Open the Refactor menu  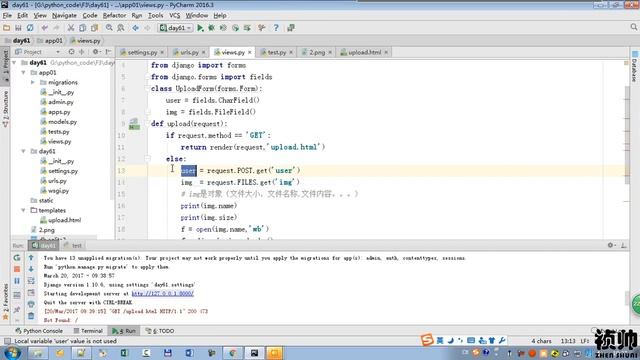(x=114, y=16)
